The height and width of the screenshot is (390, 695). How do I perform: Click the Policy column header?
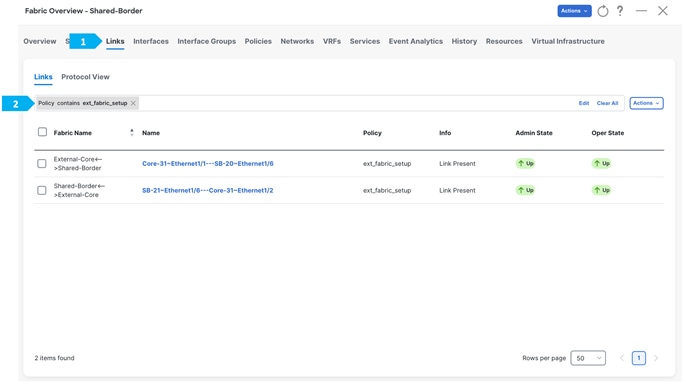point(372,133)
